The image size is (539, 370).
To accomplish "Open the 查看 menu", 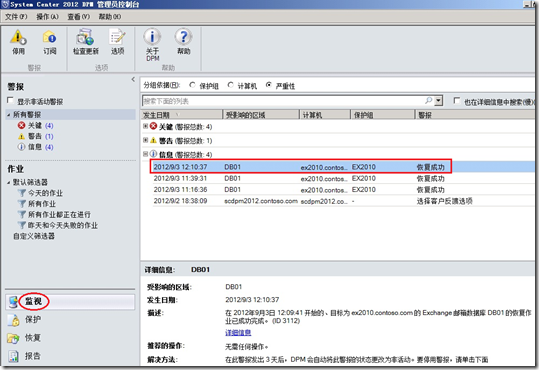I will point(79,17).
